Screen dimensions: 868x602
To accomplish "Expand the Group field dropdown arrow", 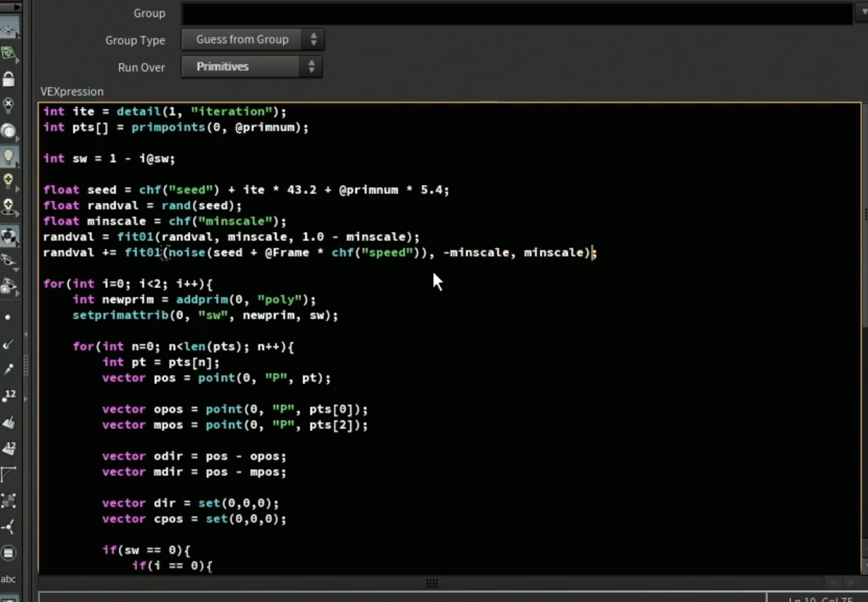I will click(861, 13).
